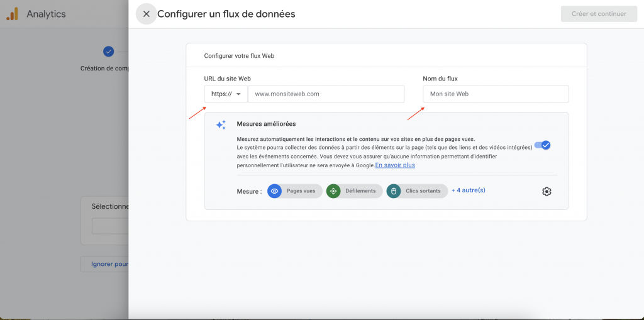644x320 pixels.
Task: Focus the URL du site Web field
Action: [326, 94]
